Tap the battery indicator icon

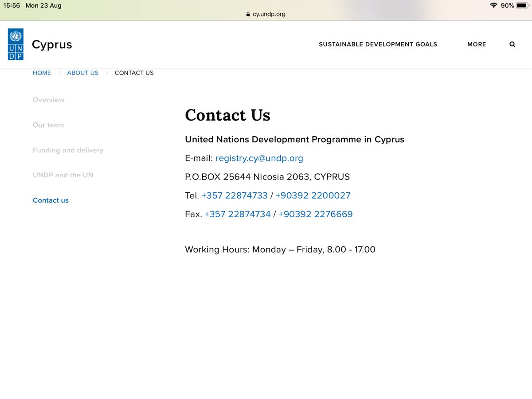pos(522,5)
